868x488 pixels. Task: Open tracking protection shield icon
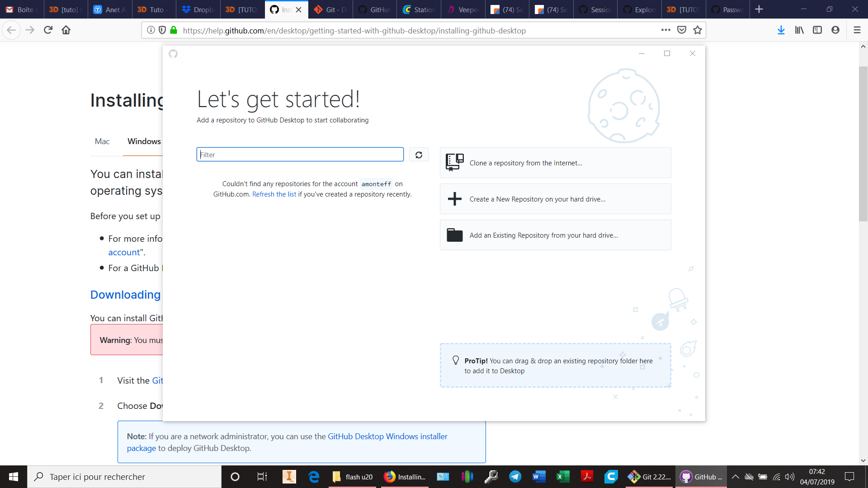162,30
